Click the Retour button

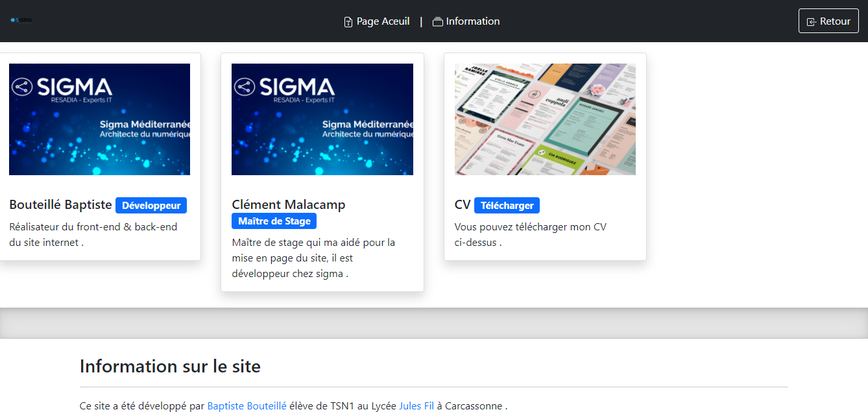tap(828, 21)
